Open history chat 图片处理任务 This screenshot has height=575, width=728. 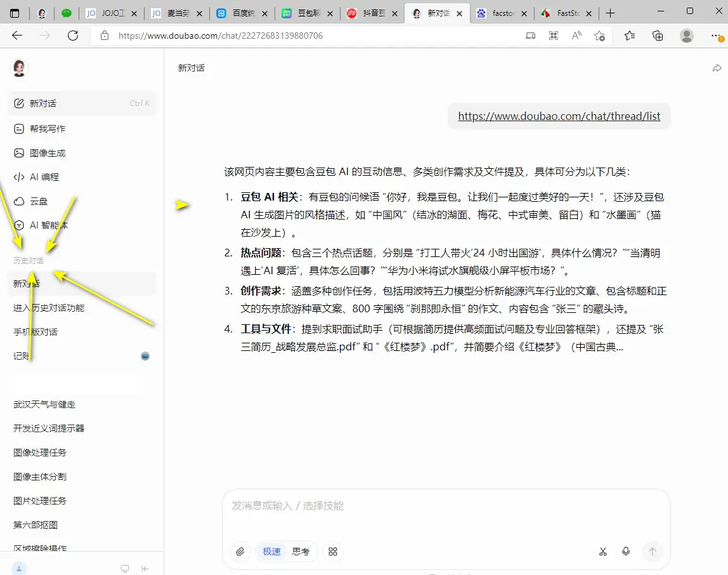click(x=82, y=501)
